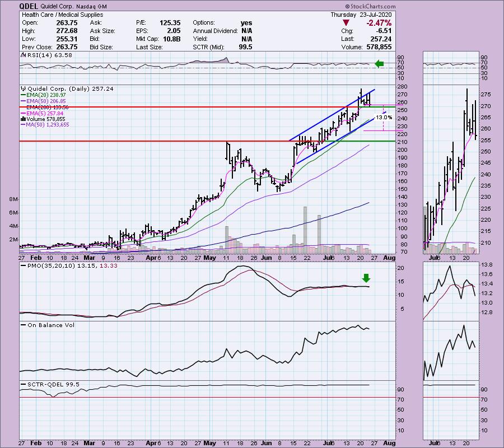Open the zoomed price chart thumbnail on the right
Viewport: 504px width, 448px height.
coord(451,170)
